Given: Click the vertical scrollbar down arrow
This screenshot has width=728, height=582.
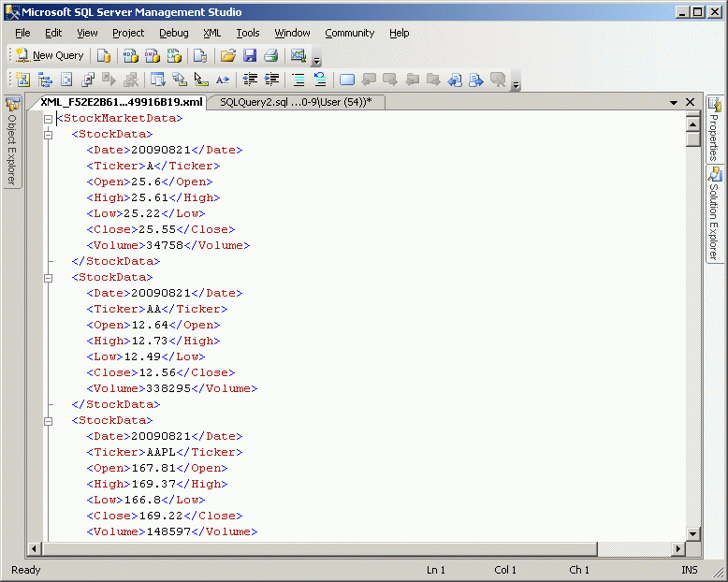Looking at the screenshot, I should pos(692,533).
